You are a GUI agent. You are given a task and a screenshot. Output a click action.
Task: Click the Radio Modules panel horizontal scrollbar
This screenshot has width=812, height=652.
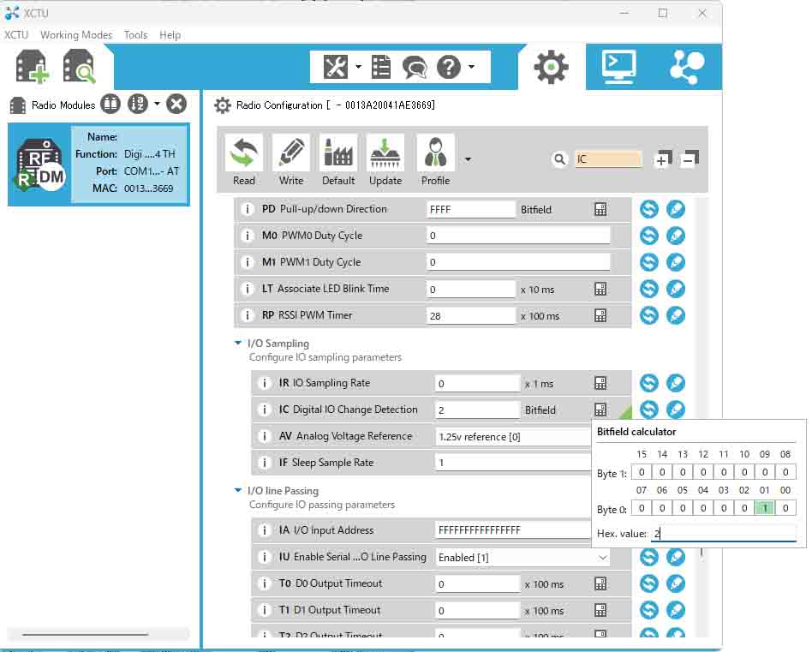[x=86, y=634]
